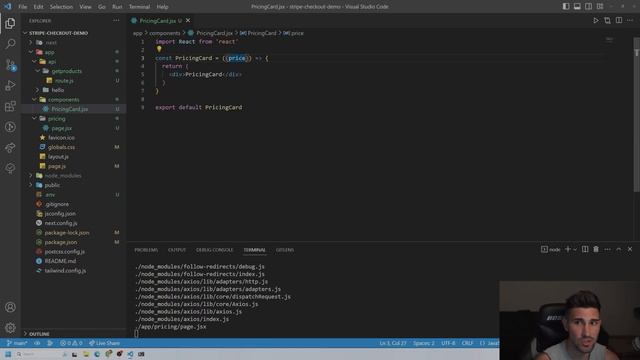Open the Selection menu
This screenshot has height=360, width=640.
tap(61, 7)
